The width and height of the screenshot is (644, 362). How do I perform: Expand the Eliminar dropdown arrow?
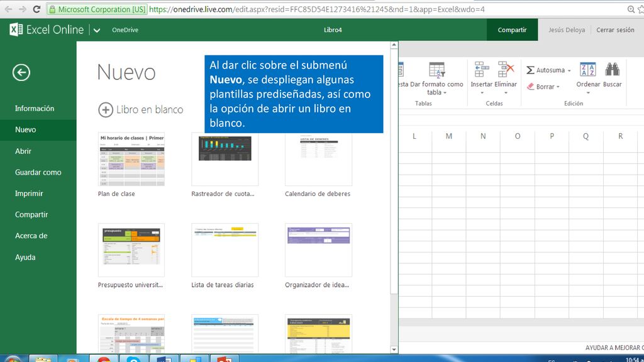(506, 93)
